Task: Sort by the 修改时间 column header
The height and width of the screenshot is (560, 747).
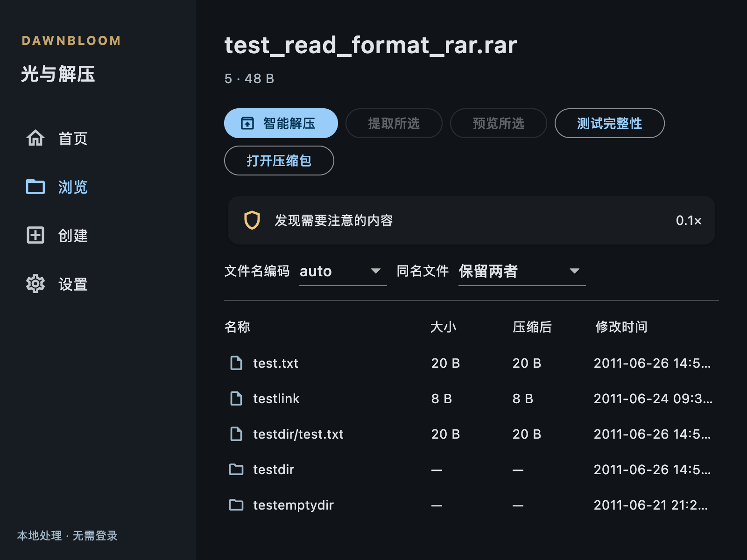Action: (x=621, y=327)
